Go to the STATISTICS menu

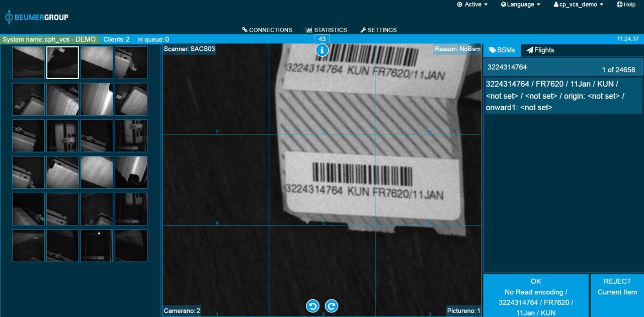click(327, 30)
